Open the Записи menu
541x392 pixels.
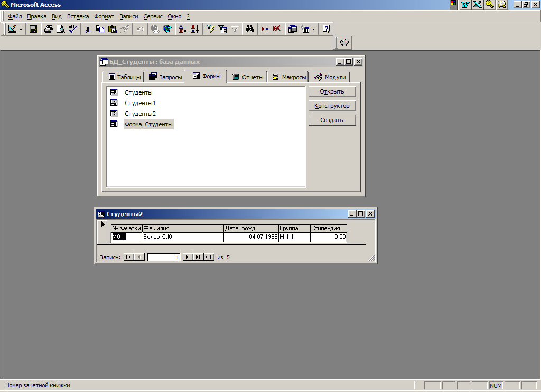pyautogui.click(x=129, y=16)
